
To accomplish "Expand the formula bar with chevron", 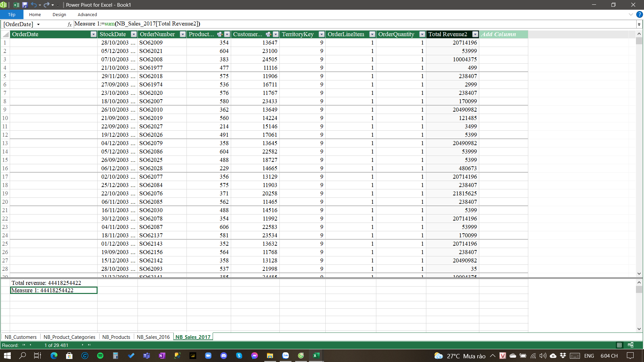I will point(639,24).
